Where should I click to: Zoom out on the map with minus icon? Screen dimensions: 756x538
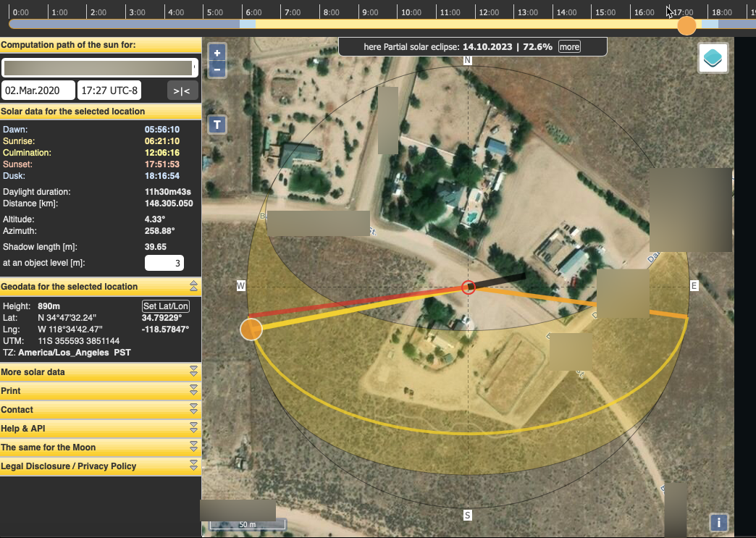click(216, 70)
